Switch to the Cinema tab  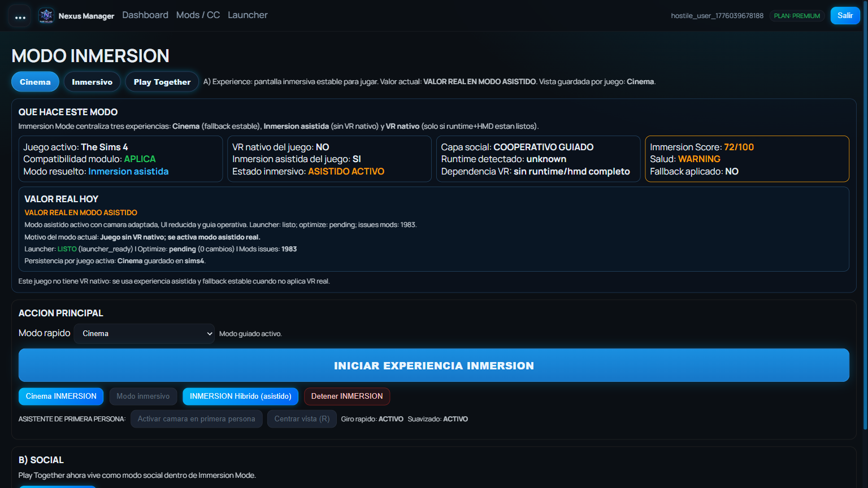[35, 82]
